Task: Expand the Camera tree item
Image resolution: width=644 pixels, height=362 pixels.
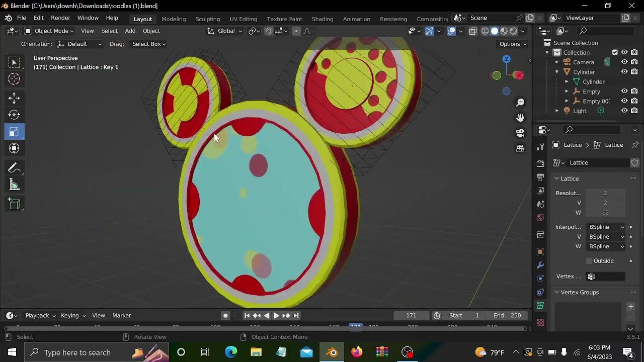Action: [x=557, y=62]
